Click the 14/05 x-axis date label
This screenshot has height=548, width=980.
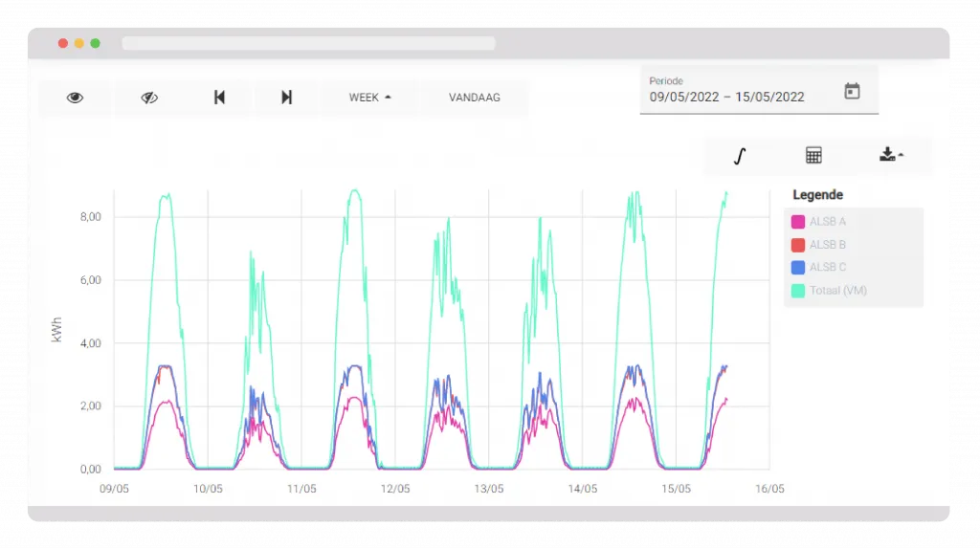click(583, 489)
